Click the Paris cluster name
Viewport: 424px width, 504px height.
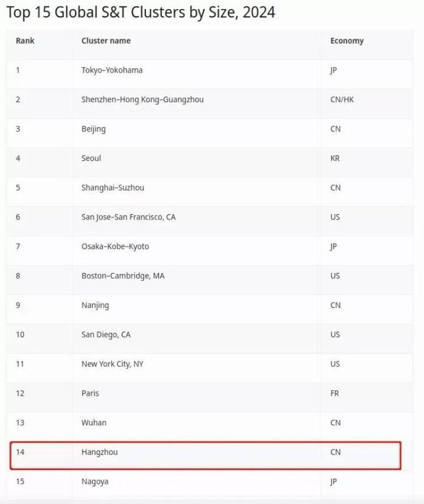pos(90,393)
